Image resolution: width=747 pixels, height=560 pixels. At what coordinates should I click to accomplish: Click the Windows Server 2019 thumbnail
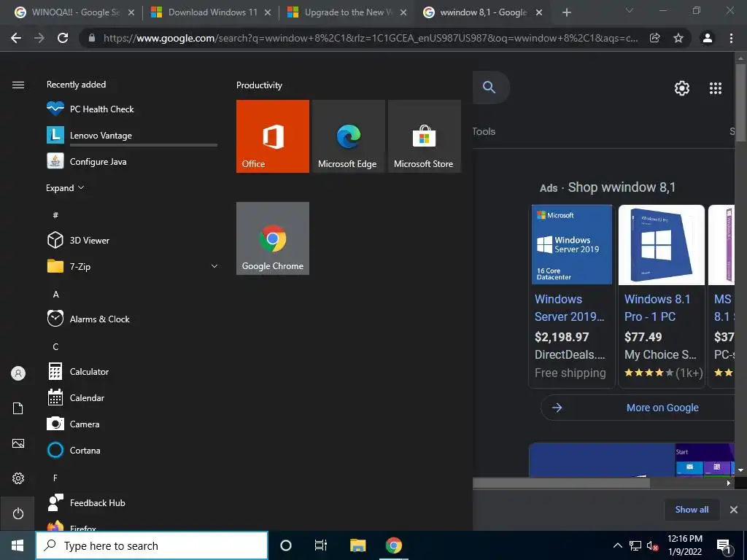point(572,245)
